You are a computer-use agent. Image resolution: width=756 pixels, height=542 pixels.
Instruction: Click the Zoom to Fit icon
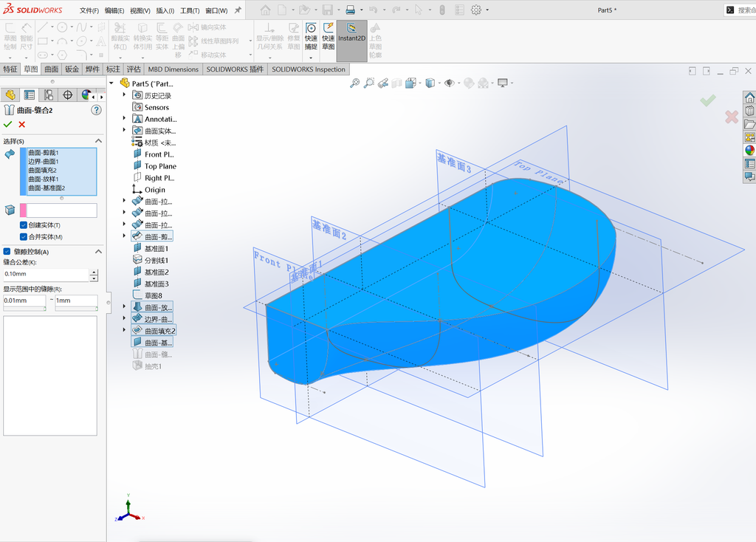pyautogui.click(x=354, y=83)
